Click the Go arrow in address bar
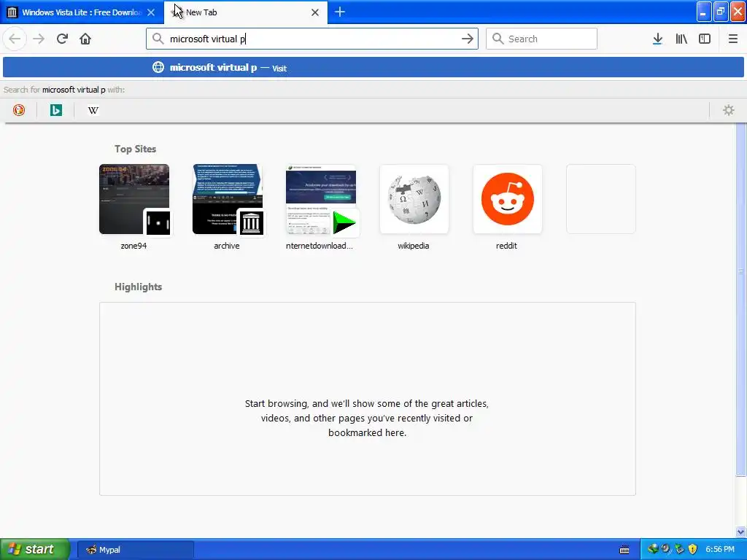Viewport: 747px width, 560px height. click(x=468, y=39)
